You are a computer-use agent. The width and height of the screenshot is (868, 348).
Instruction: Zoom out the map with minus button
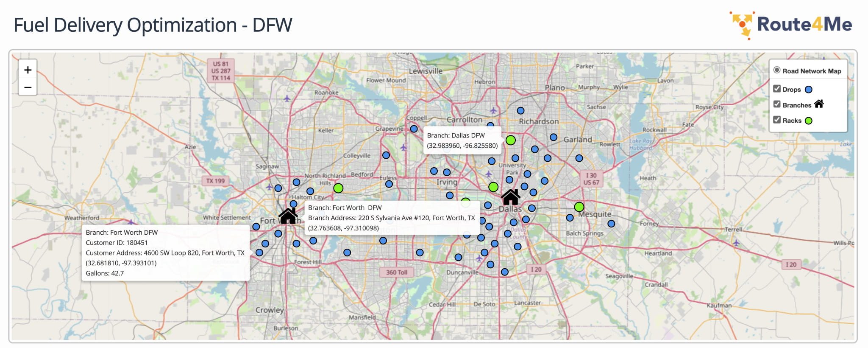pos(28,87)
